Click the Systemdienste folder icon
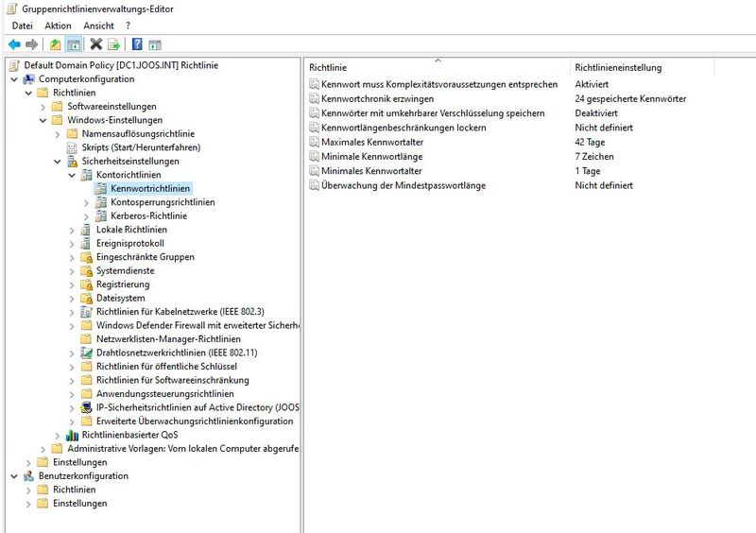Screen dimensions: 756x533 point(86,270)
